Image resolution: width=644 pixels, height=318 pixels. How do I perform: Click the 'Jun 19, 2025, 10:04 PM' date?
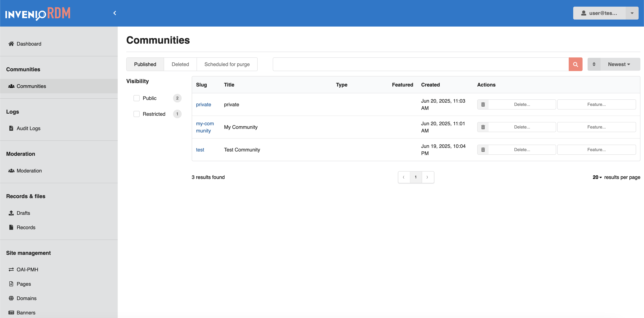pos(443,150)
